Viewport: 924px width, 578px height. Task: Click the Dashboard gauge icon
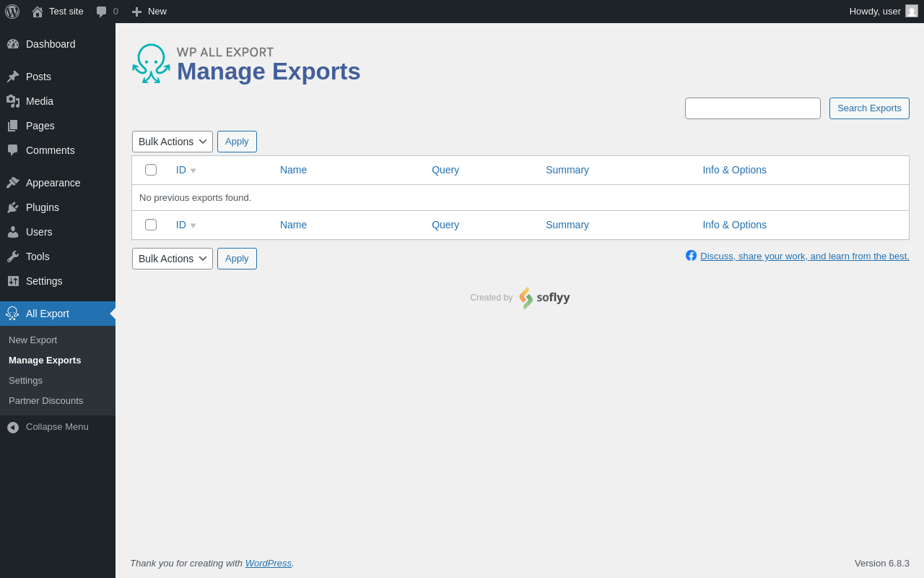pos(13,44)
